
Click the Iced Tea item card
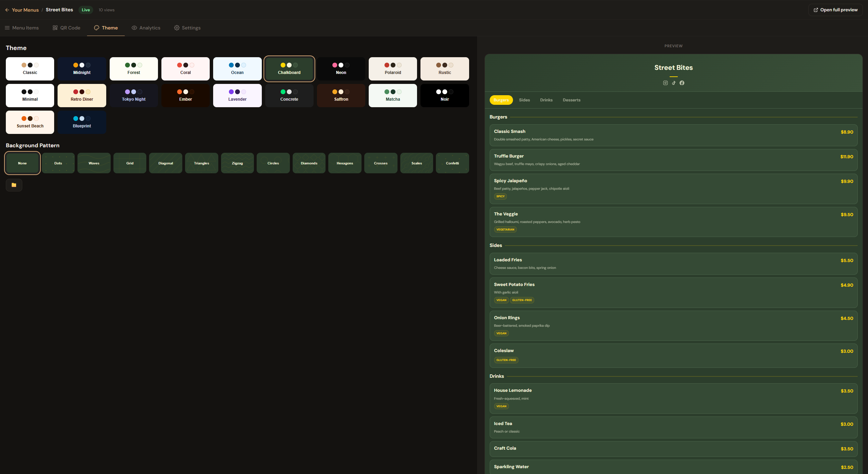(673, 427)
